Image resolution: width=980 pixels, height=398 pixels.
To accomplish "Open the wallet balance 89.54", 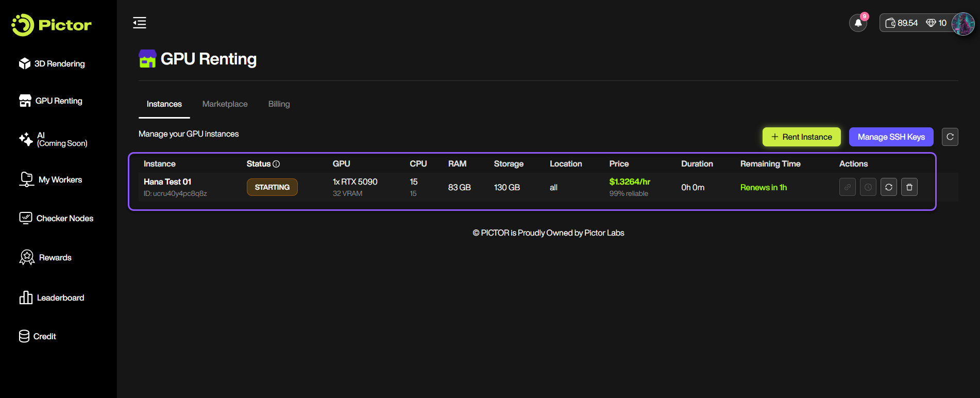I will click(902, 23).
